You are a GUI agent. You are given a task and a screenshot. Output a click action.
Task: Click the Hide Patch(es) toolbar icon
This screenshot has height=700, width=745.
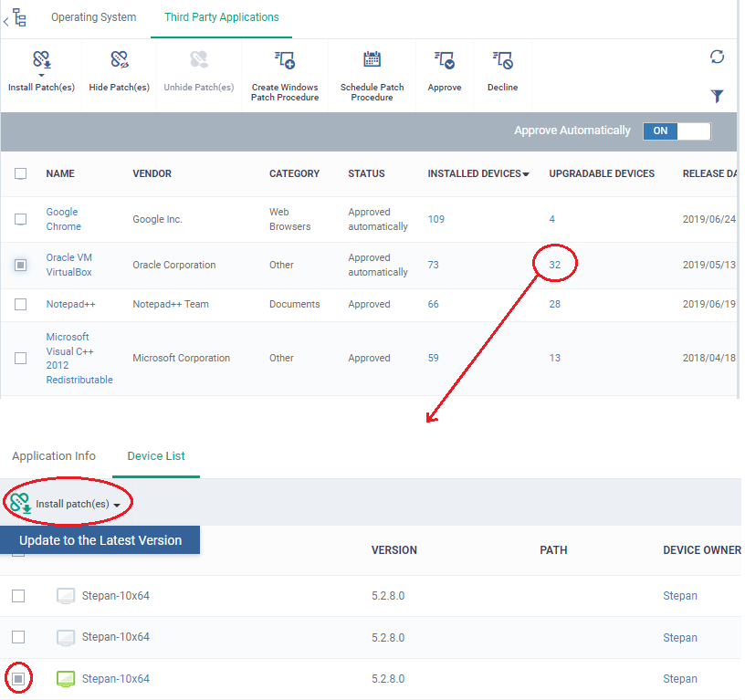(119, 60)
